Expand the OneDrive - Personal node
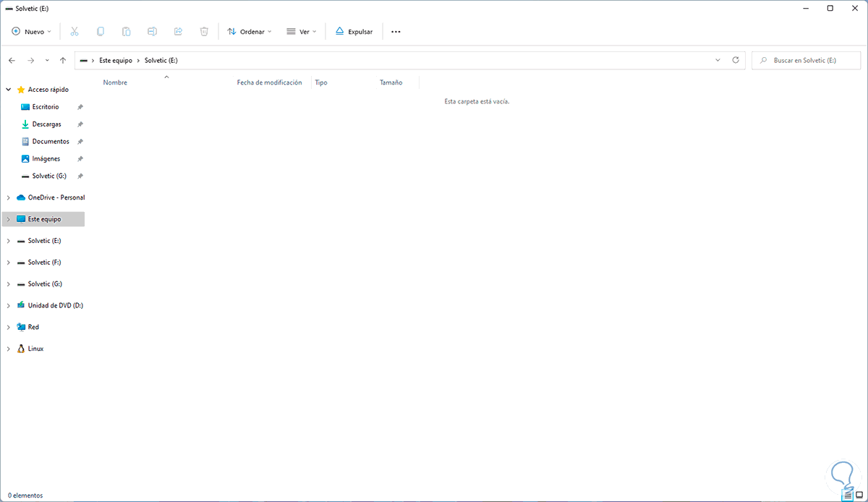Viewport: 868px width, 502px height. [8, 197]
